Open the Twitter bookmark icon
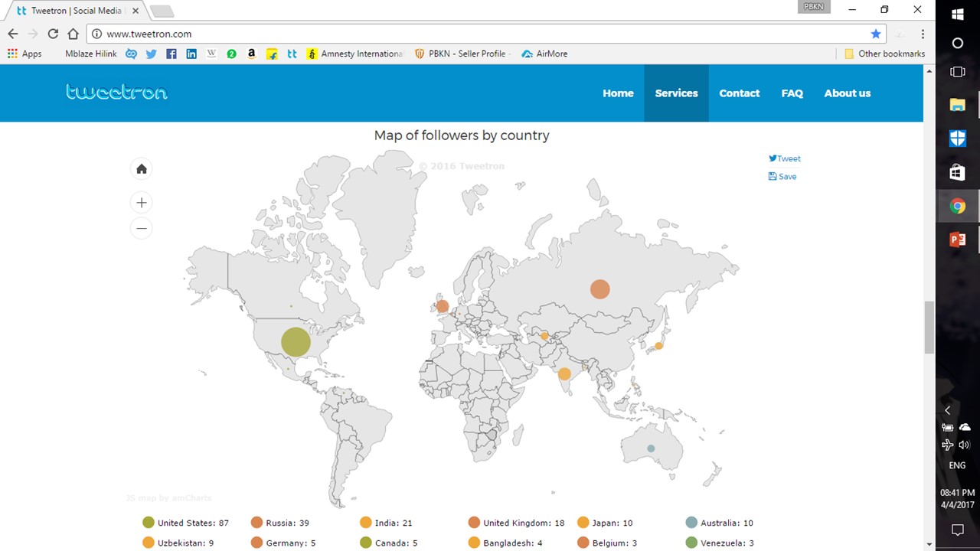980x551 pixels. coord(151,54)
